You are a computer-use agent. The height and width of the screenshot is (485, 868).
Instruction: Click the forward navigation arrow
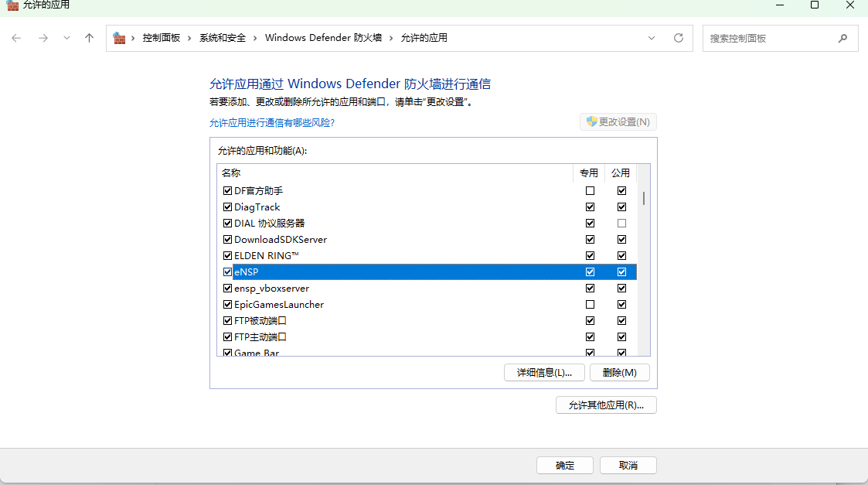pyautogui.click(x=43, y=37)
